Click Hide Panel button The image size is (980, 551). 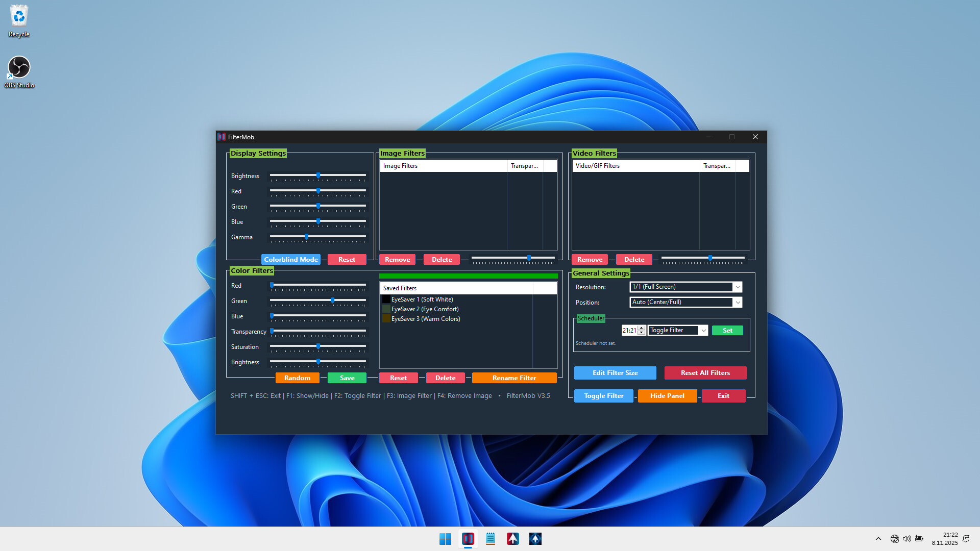coord(667,396)
